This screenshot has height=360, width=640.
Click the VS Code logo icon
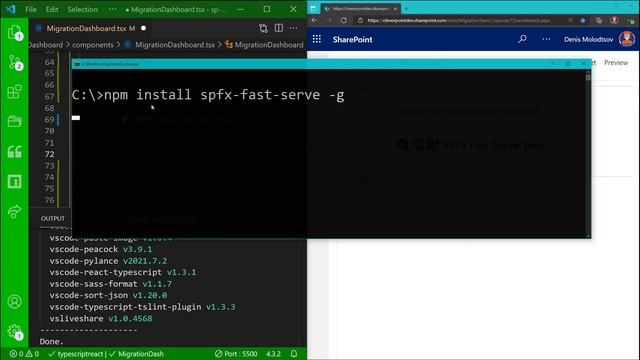[x=11, y=9]
